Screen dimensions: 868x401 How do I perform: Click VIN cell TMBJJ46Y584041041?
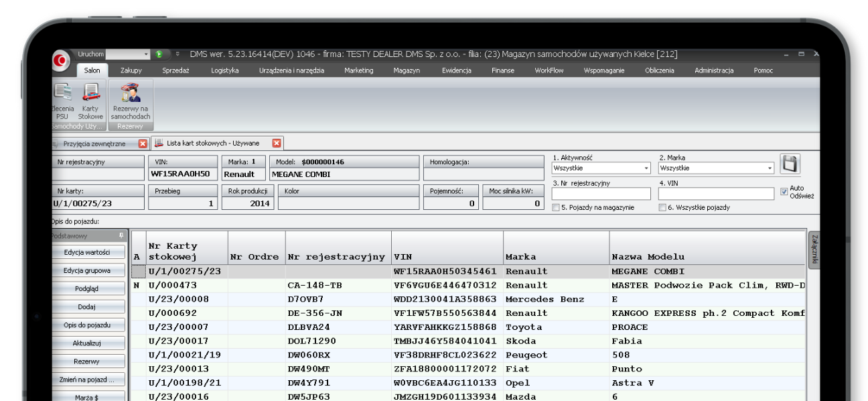tap(447, 341)
